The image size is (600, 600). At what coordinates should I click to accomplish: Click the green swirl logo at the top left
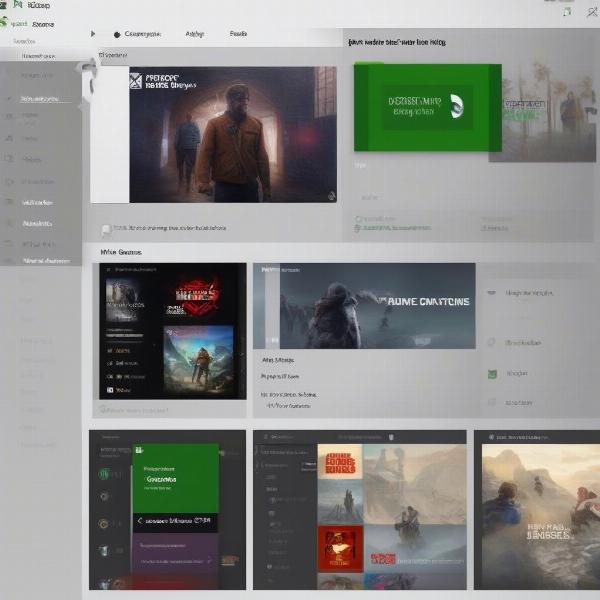point(4,22)
